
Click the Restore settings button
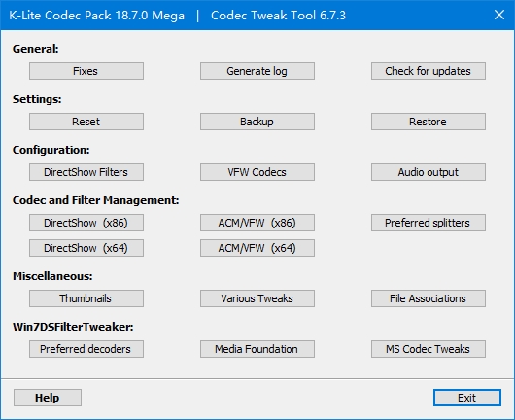[x=429, y=122]
